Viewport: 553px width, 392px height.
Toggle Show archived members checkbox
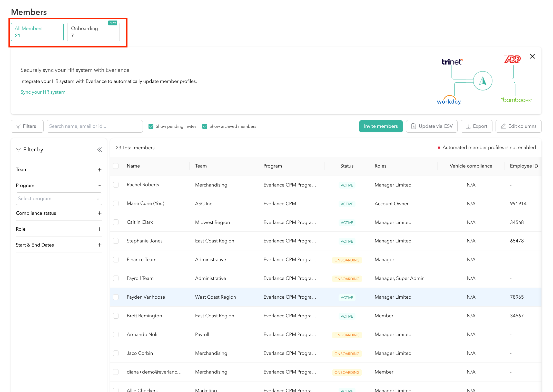pos(205,126)
